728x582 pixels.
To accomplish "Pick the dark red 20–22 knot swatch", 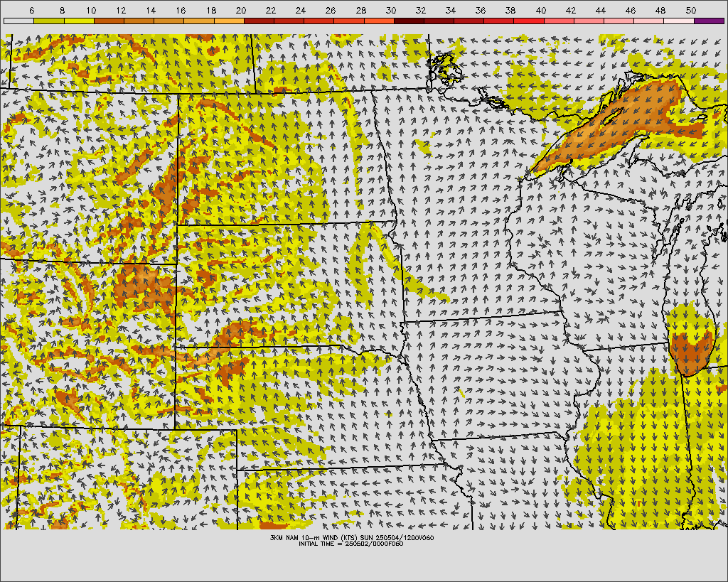I will point(259,21).
